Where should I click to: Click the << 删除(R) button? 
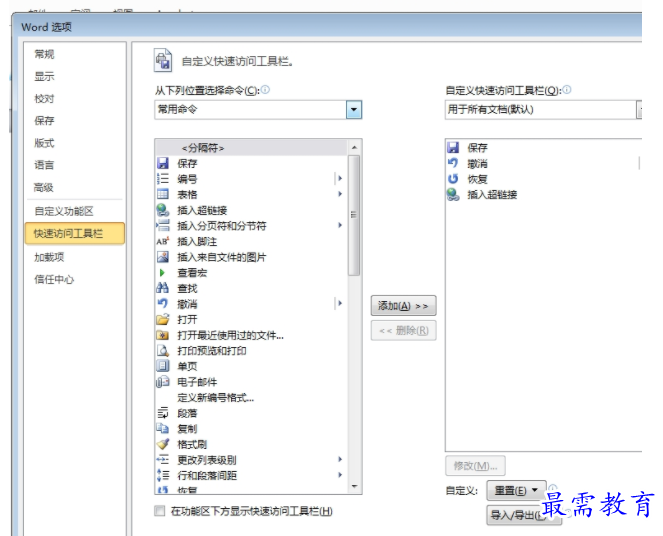click(x=403, y=331)
